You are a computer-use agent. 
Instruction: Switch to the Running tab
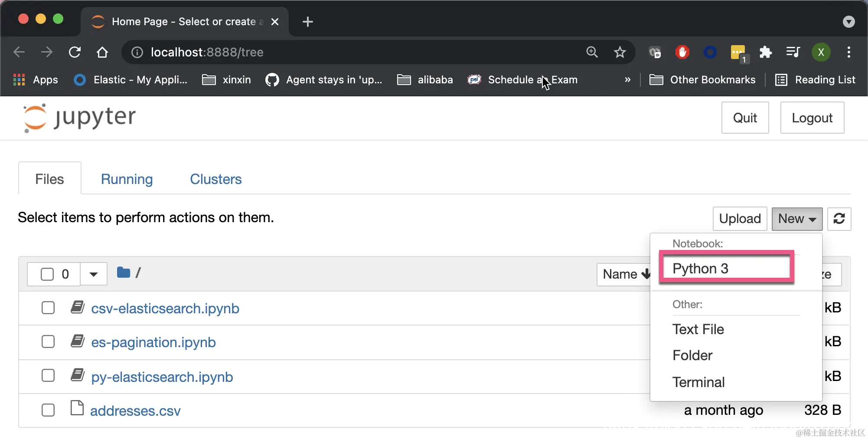click(127, 179)
